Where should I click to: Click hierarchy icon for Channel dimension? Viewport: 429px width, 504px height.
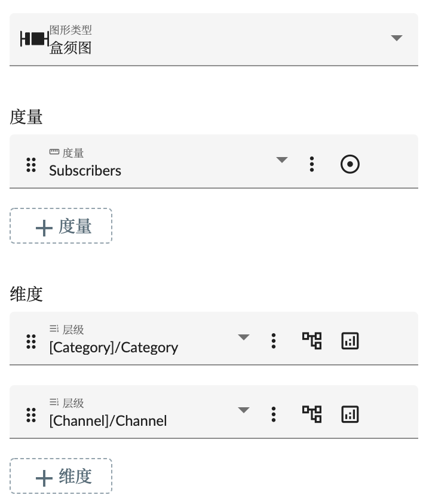pyautogui.click(x=312, y=414)
